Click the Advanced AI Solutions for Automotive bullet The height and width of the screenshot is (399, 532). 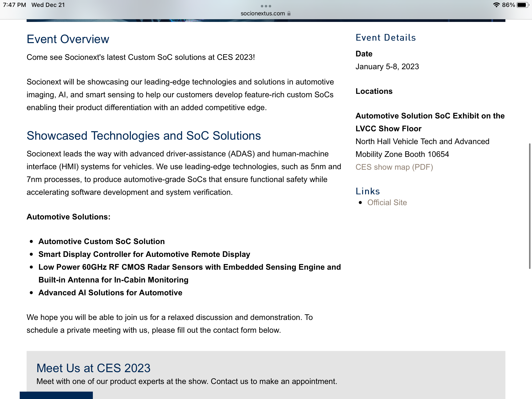click(x=110, y=293)
